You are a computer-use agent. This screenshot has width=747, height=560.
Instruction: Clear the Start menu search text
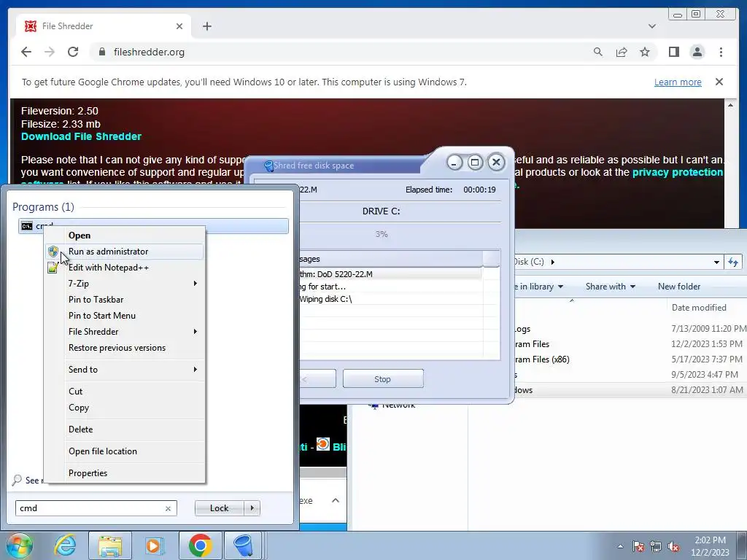(169, 508)
